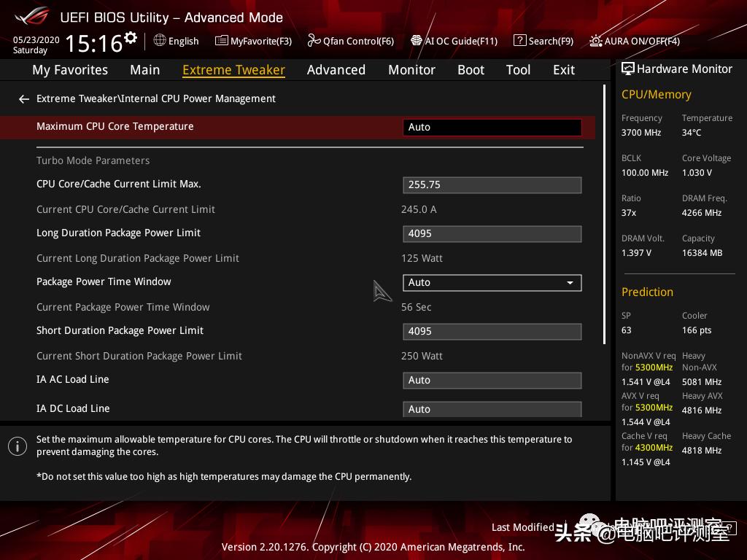Edit Short Duration Package Power Limit field
This screenshot has height=560, width=747.
492,332
